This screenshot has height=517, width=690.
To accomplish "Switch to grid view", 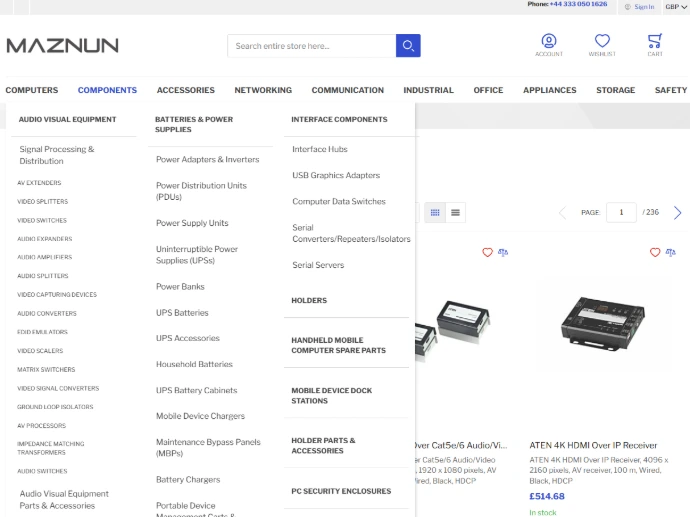I will point(435,212).
